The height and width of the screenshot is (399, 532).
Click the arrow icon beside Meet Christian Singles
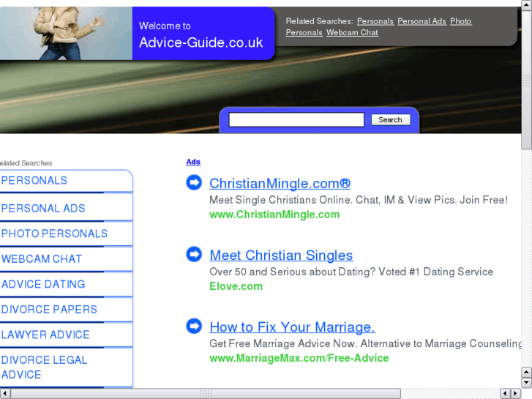pyautogui.click(x=194, y=254)
